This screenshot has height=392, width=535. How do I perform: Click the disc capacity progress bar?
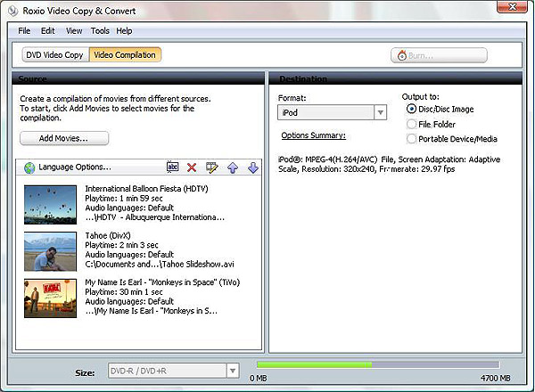(378, 365)
